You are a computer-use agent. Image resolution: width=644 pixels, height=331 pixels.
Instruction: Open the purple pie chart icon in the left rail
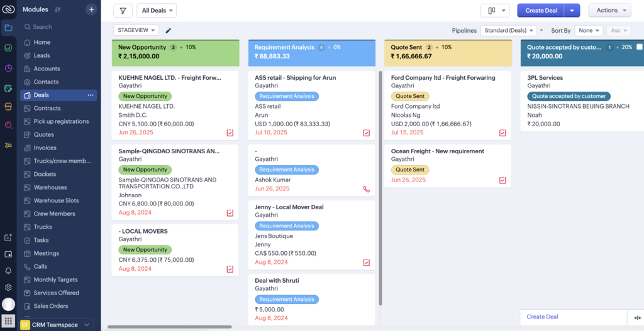click(x=8, y=68)
